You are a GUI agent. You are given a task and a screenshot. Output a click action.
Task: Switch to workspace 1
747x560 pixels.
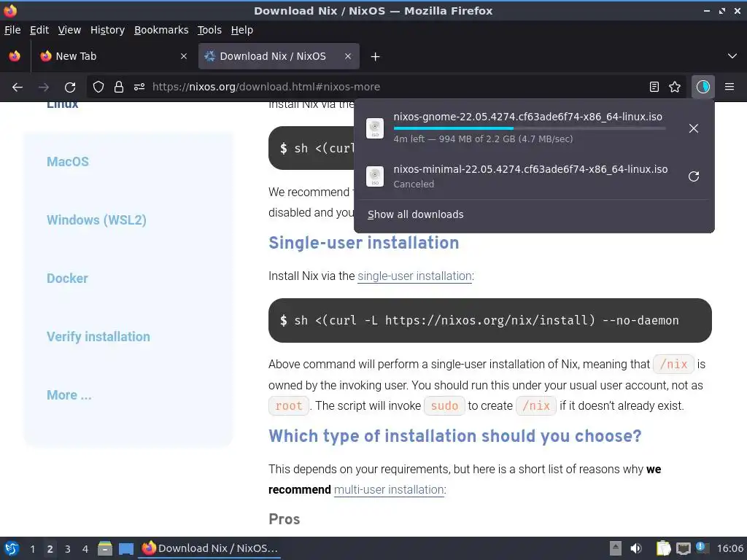(x=32, y=548)
